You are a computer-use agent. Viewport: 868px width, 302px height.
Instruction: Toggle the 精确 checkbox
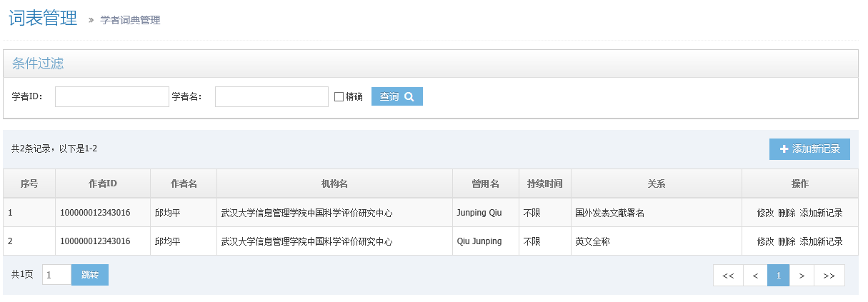click(339, 96)
